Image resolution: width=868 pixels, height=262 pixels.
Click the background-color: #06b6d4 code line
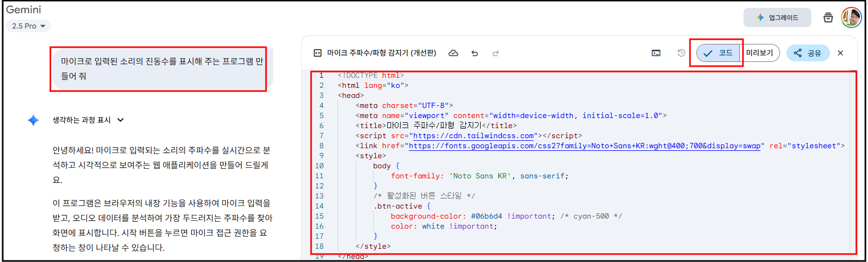[506, 216]
